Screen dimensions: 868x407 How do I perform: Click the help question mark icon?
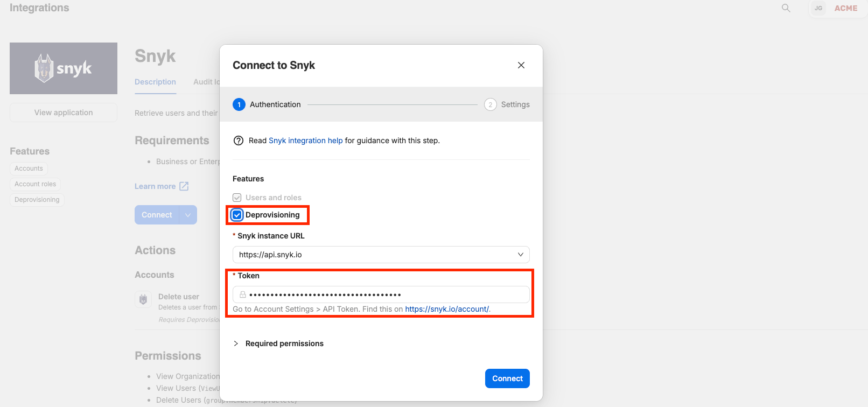coord(239,141)
